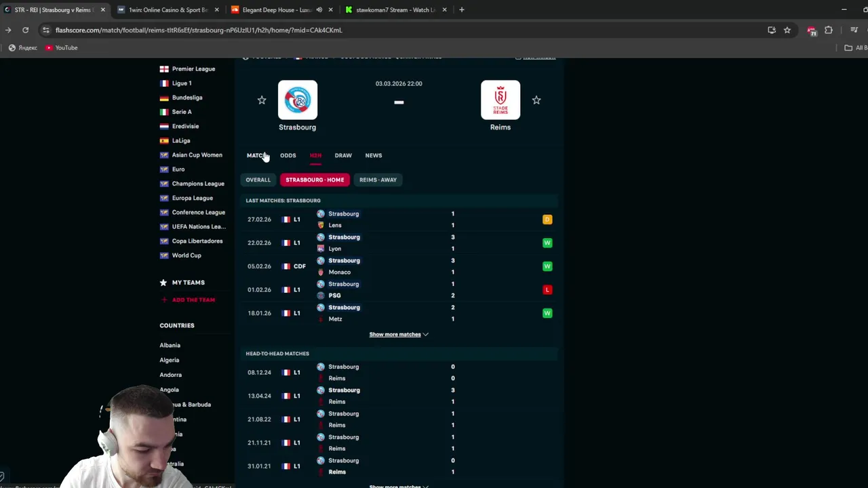The height and width of the screenshot is (488, 868).
Task: Open the 21.11.21 head-to-head match
Action: (399, 443)
